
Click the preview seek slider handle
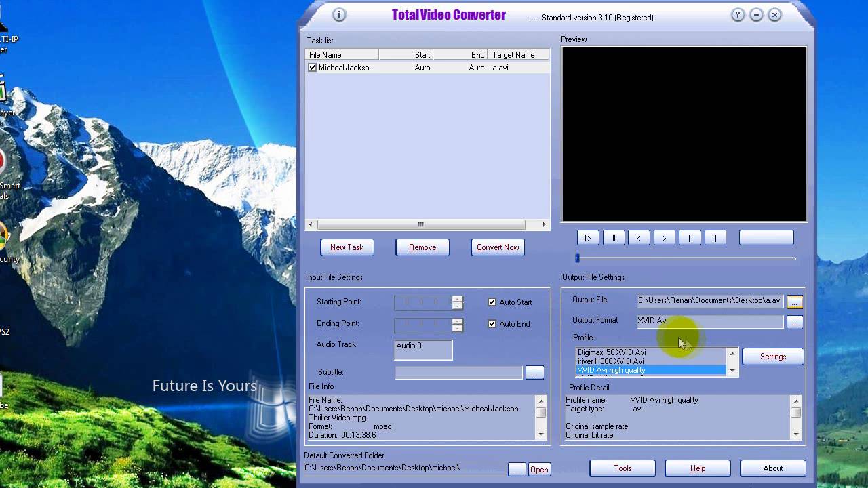[577, 258]
